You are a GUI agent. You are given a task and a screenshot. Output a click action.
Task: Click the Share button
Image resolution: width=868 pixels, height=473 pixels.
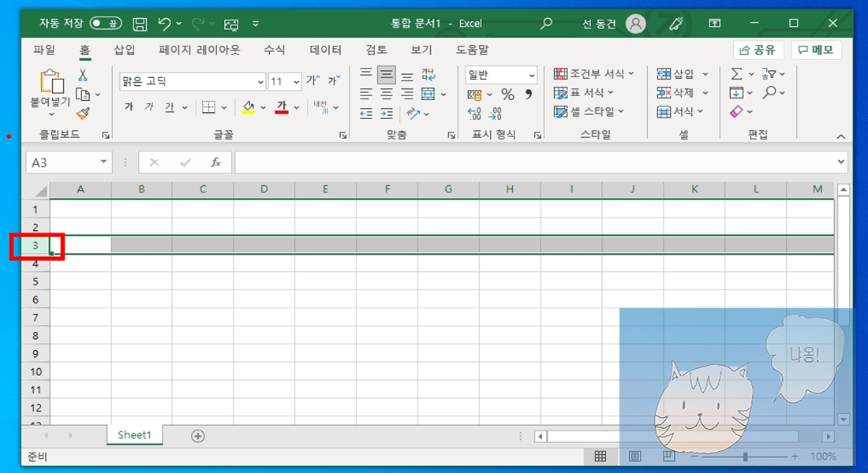(758, 50)
